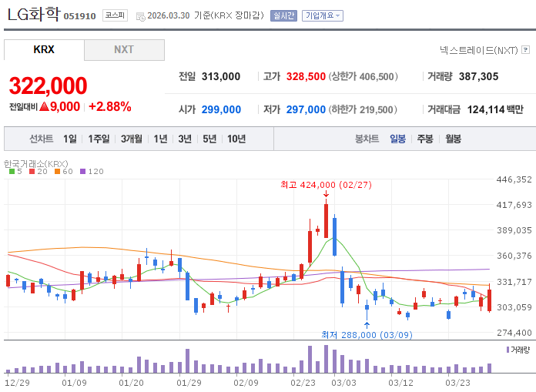
Task: Select the 10년 line chart period
Action: point(236,139)
